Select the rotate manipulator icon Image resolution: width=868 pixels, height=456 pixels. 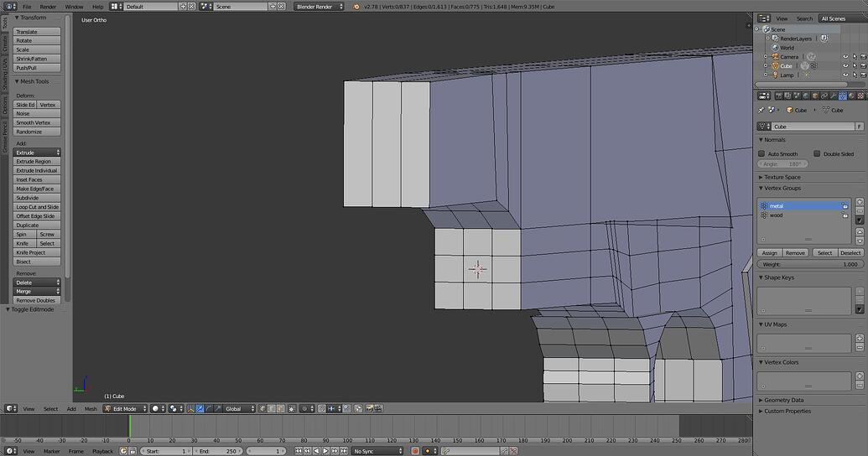(208, 408)
